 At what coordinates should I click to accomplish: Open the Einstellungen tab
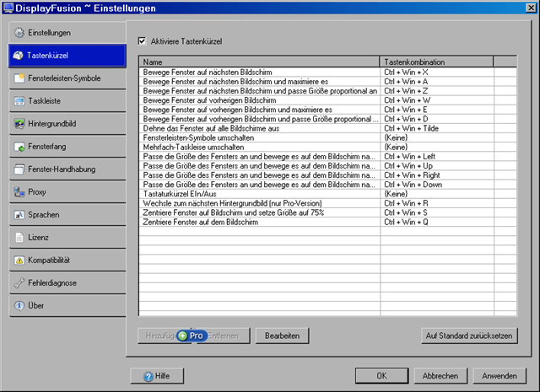(67, 33)
